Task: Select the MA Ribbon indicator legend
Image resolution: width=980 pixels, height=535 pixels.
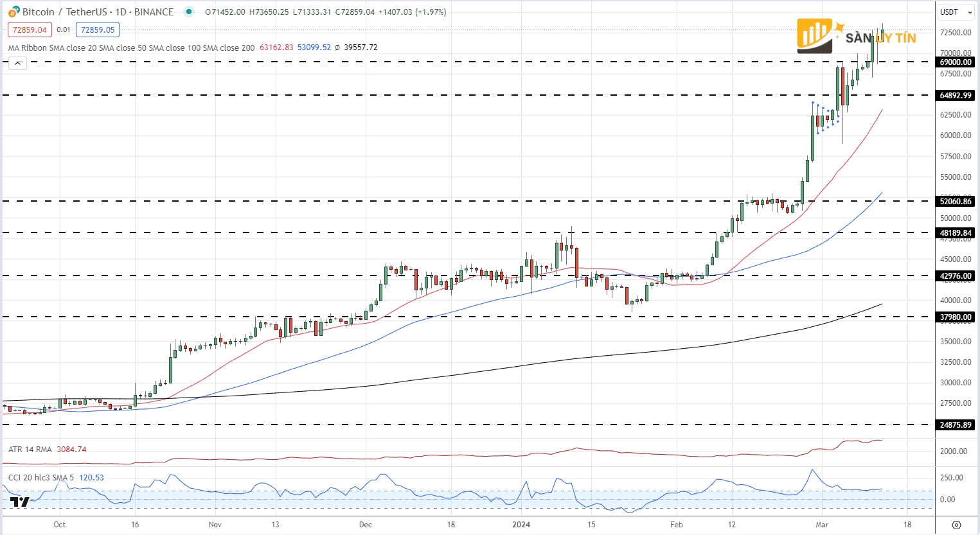Action: (x=131, y=48)
